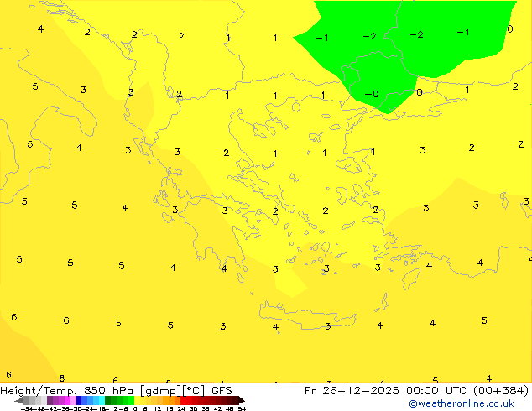Click the forecast offset '(00+384)'
Viewport: 532px width, 411px height.
click(501, 391)
